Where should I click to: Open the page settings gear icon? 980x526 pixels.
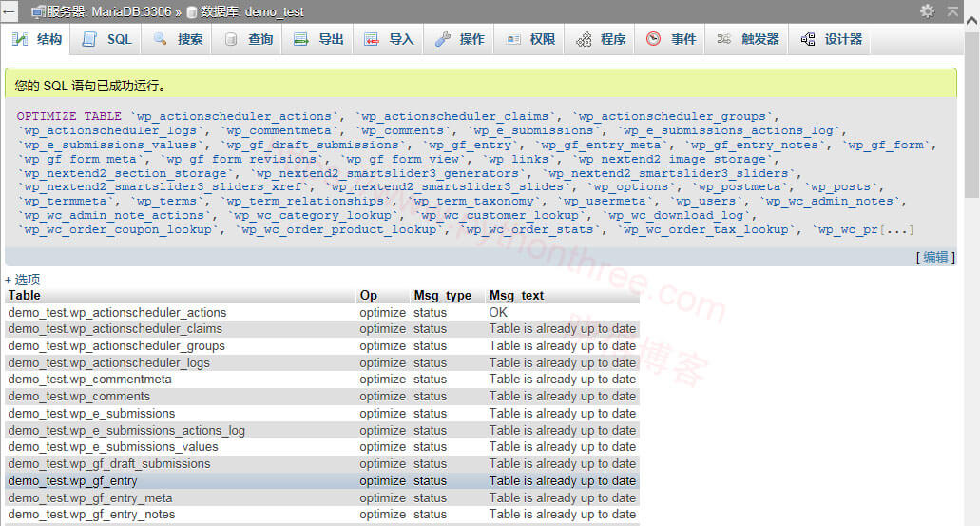tap(928, 10)
